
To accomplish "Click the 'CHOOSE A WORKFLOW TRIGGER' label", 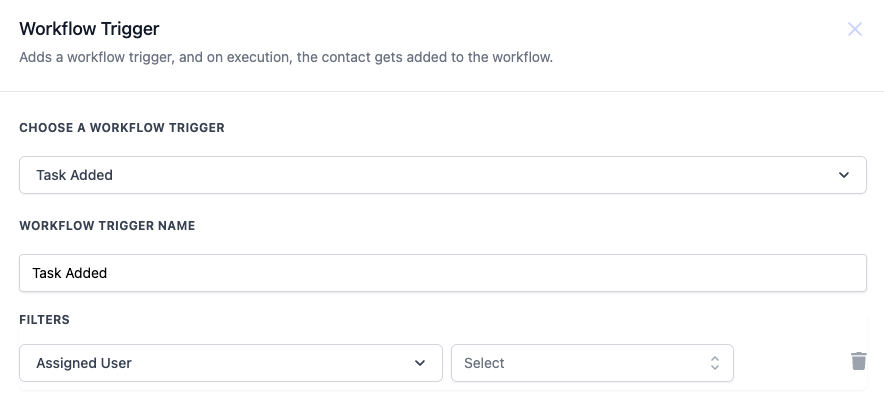I will [x=122, y=128].
